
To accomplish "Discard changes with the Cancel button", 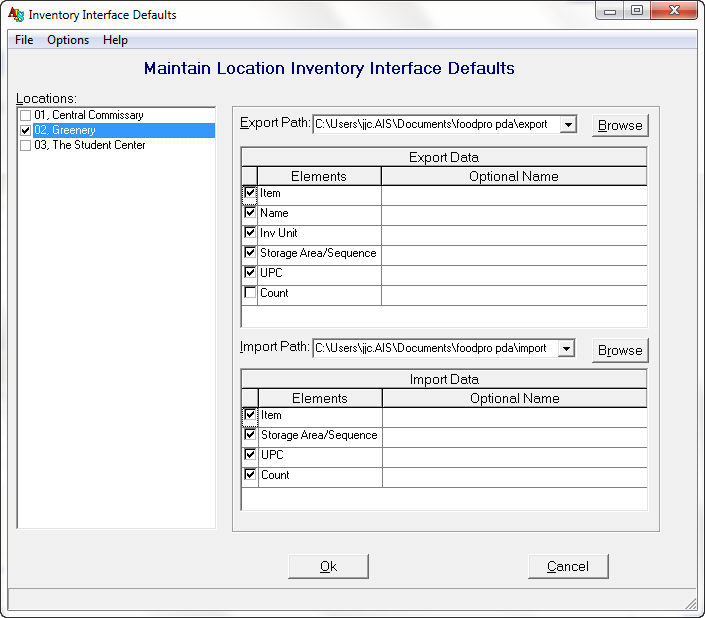I will coord(568,566).
